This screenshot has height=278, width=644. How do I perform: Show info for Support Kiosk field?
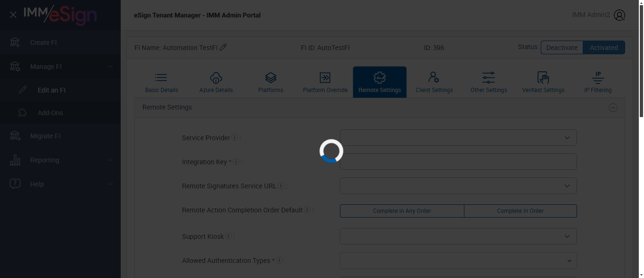229,236
